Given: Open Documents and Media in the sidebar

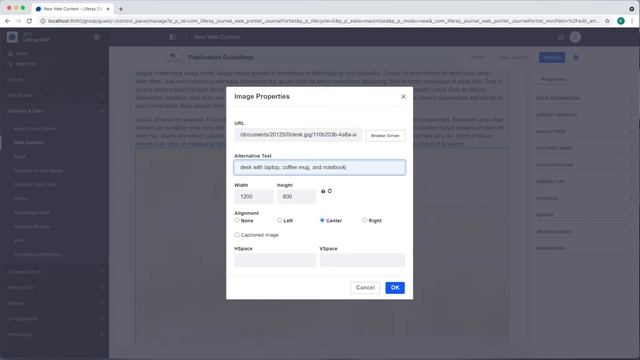Looking at the screenshot, I should pyautogui.click(x=38, y=171).
